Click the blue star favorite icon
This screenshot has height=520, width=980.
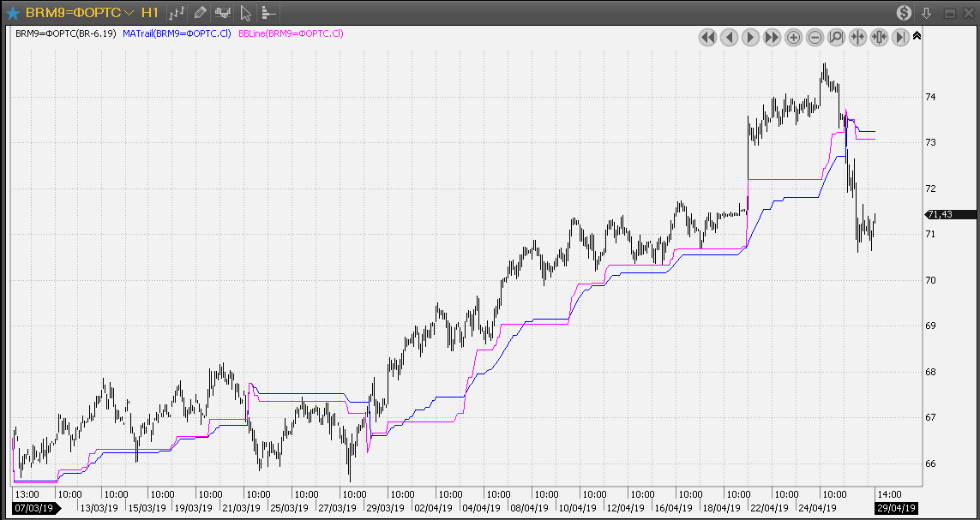(13, 13)
